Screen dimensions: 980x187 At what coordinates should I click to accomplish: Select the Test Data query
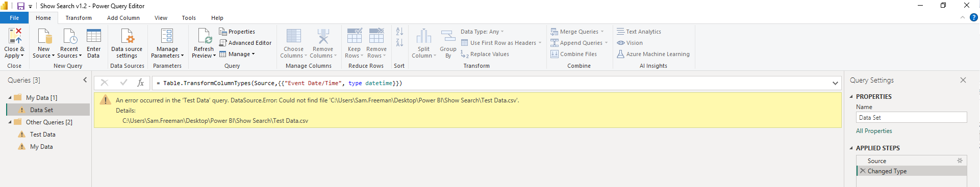(x=43, y=135)
